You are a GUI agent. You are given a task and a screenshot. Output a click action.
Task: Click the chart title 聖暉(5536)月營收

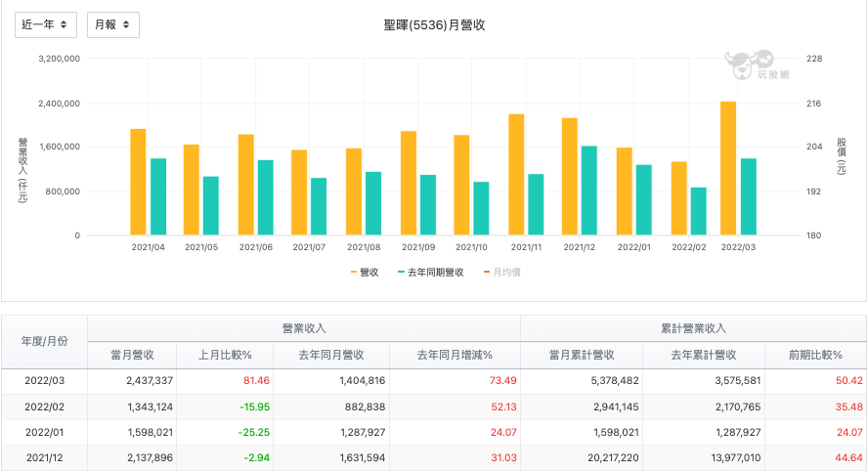tap(435, 25)
